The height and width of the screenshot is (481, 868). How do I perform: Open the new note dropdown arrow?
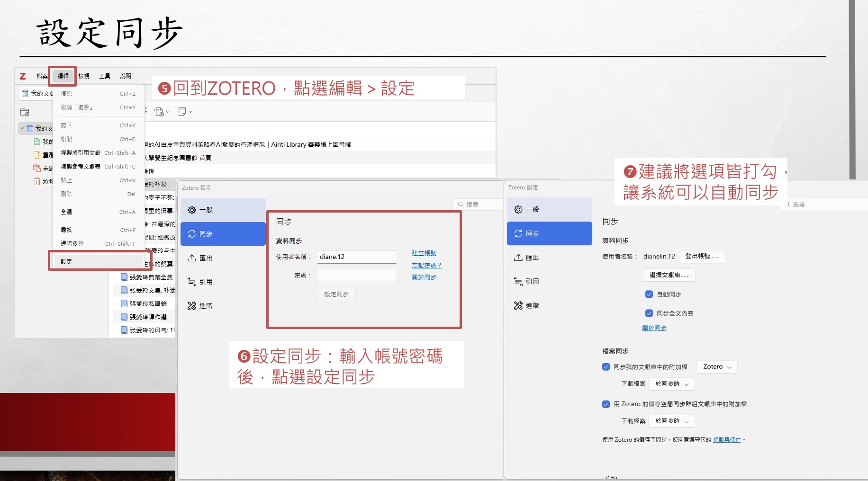point(190,112)
